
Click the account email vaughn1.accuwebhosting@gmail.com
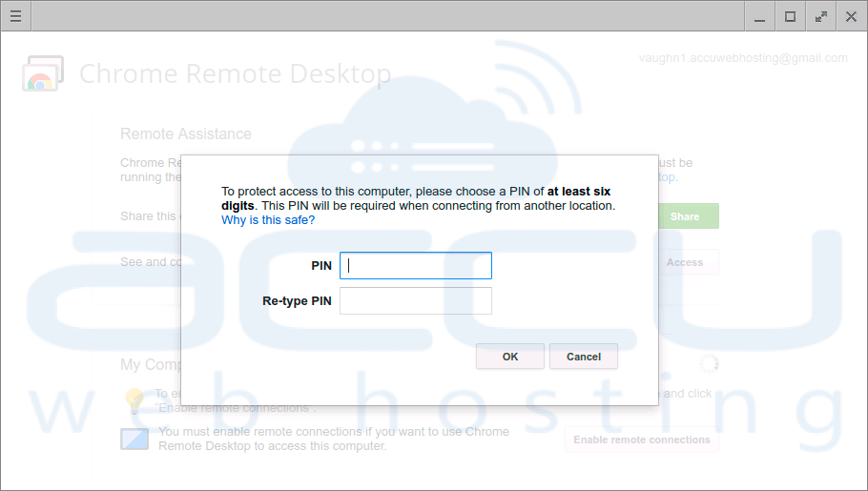tap(743, 58)
